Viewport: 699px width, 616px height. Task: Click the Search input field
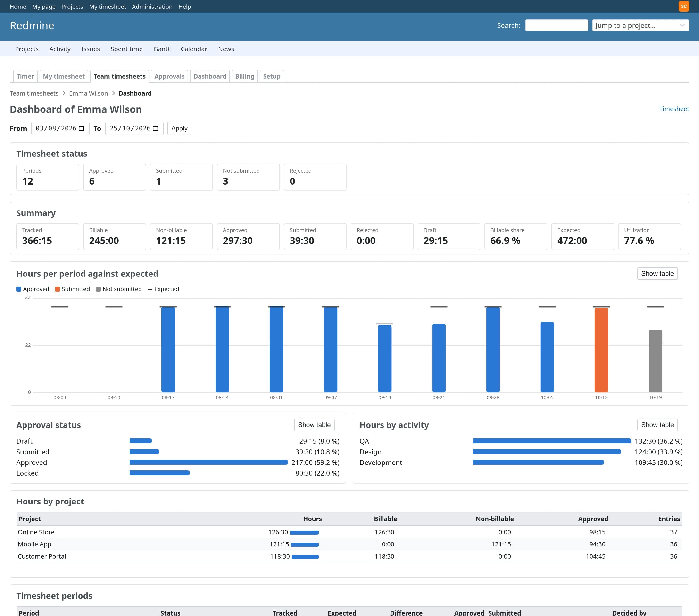556,25
